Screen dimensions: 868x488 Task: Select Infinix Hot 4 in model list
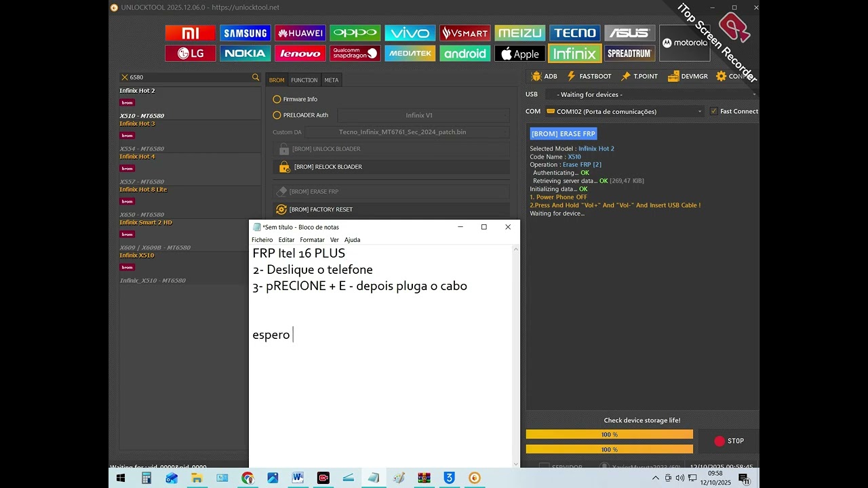pos(190,169)
